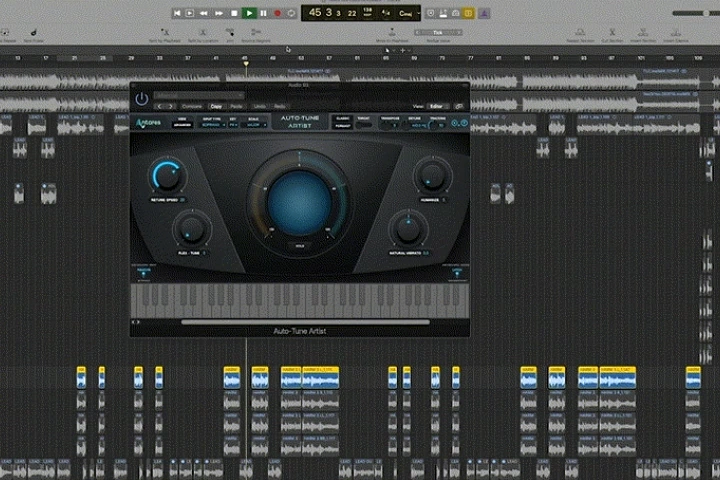Image resolution: width=720 pixels, height=480 pixels.
Task: Click the Hold button below pitch display
Action: tap(299, 246)
